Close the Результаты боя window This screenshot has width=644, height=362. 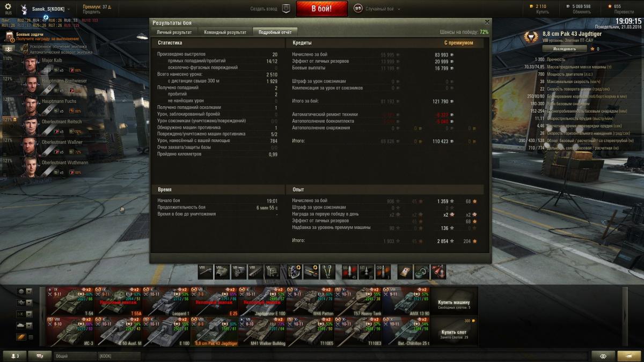click(487, 22)
